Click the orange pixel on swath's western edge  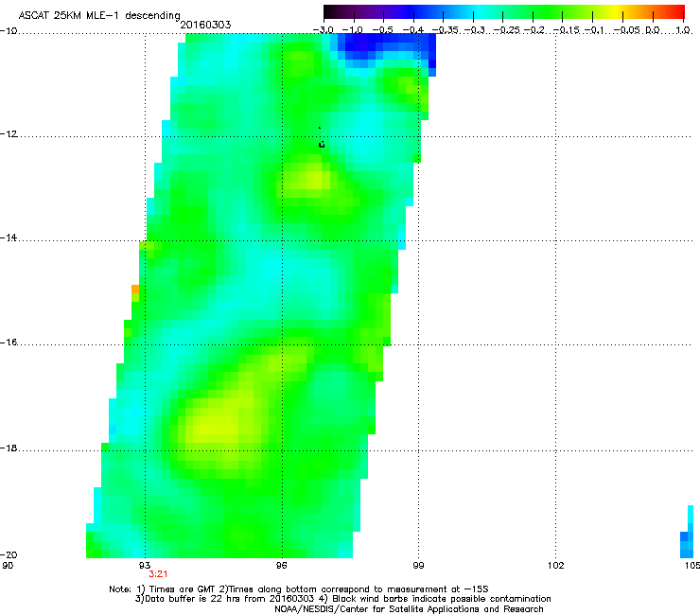135,289
